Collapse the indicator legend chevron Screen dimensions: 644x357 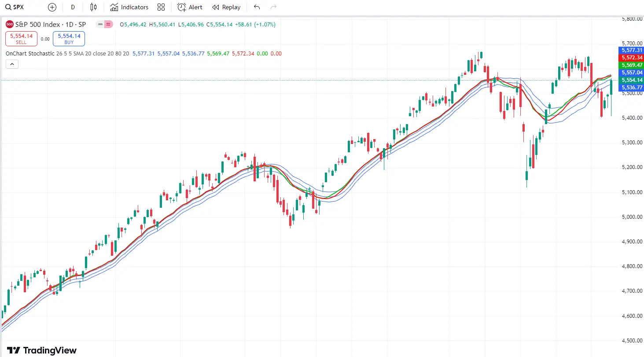click(12, 64)
